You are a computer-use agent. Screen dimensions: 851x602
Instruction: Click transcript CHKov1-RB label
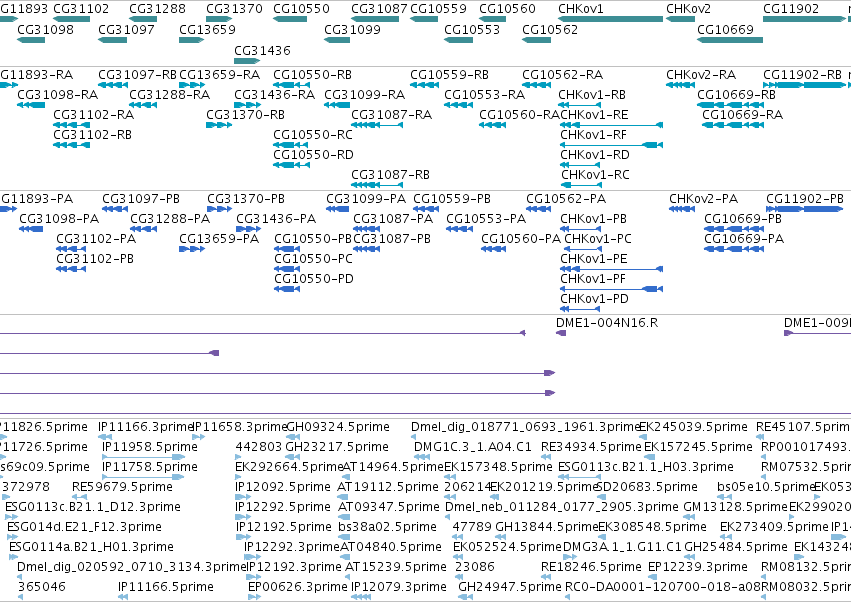[592, 94]
